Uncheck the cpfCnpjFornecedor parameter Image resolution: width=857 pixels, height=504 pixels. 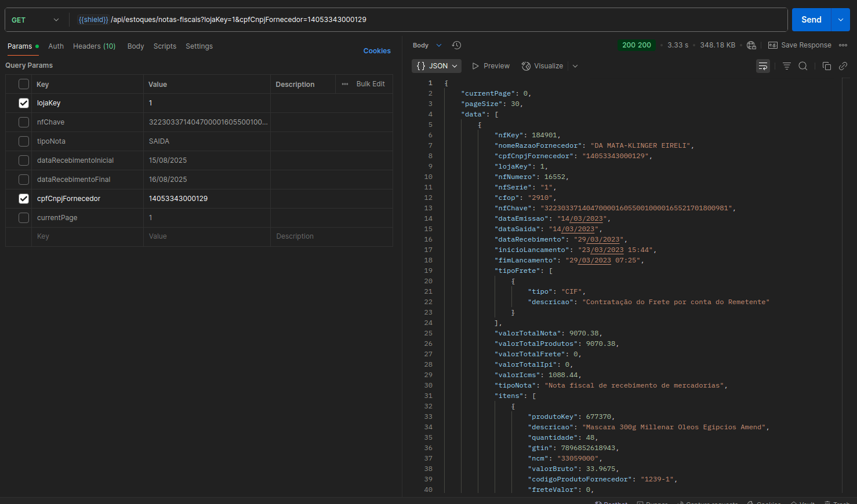(x=24, y=199)
